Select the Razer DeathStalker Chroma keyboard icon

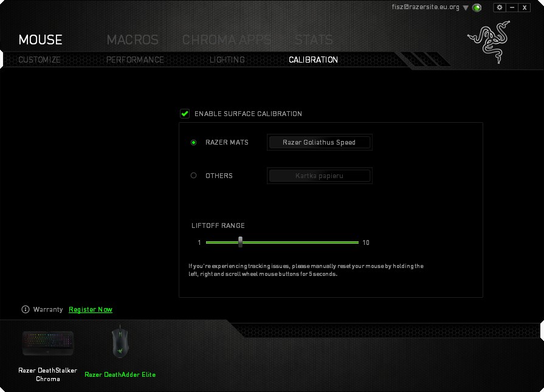pos(48,343)
